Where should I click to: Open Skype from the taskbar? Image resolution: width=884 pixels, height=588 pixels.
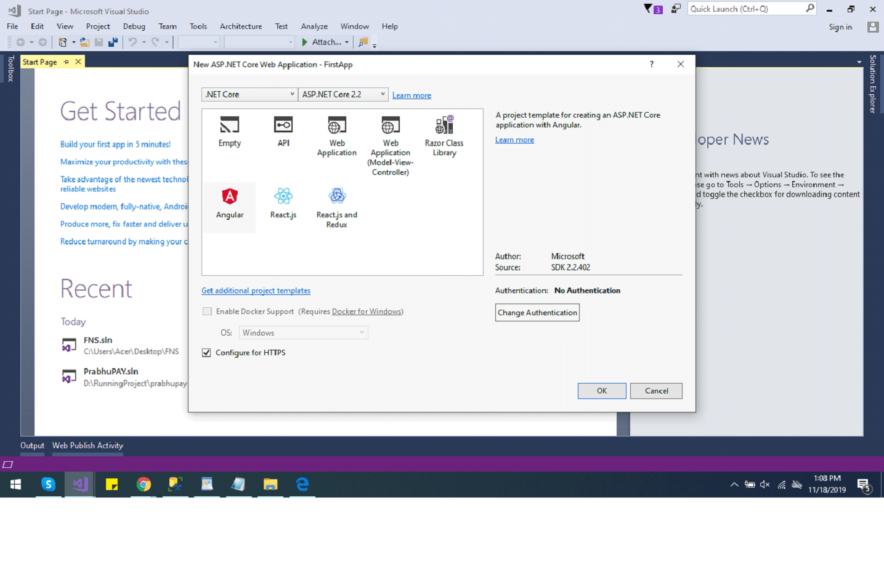tap(48, 485)
